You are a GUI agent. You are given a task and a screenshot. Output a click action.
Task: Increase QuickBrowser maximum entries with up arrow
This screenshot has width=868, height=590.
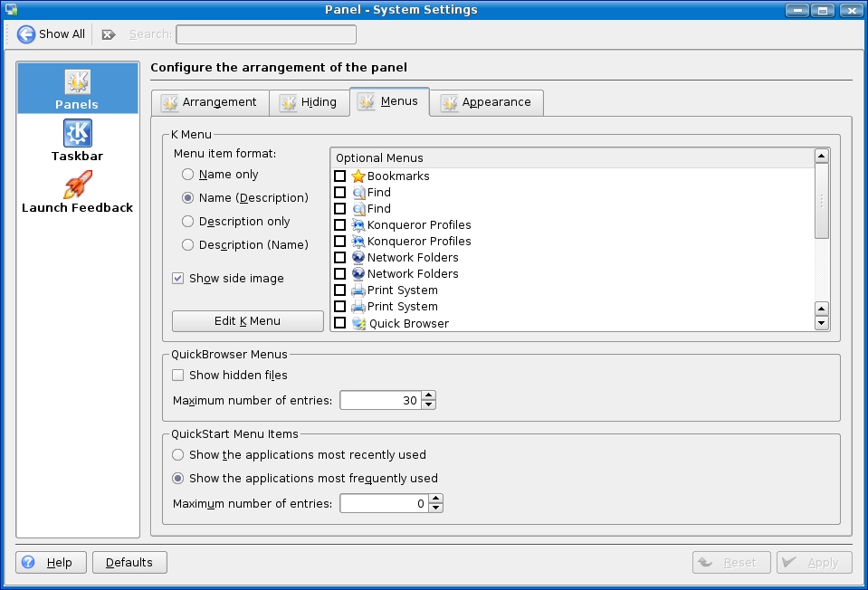(429, 395)
